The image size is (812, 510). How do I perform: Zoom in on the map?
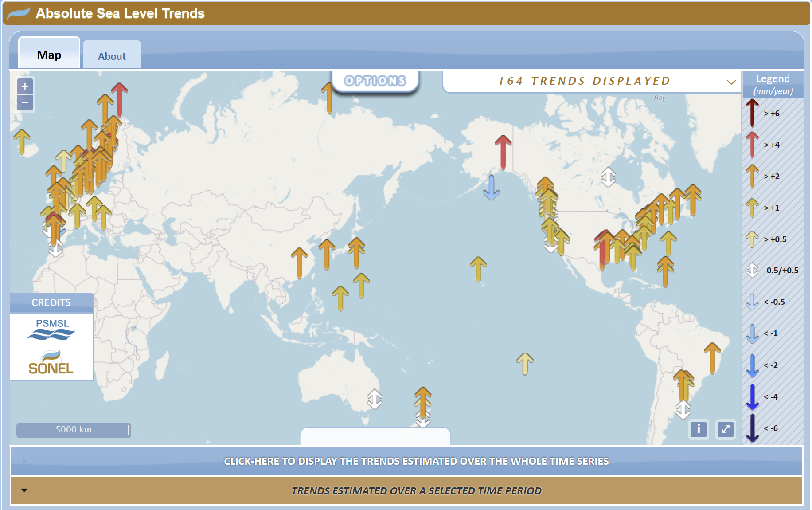(25, 86)
